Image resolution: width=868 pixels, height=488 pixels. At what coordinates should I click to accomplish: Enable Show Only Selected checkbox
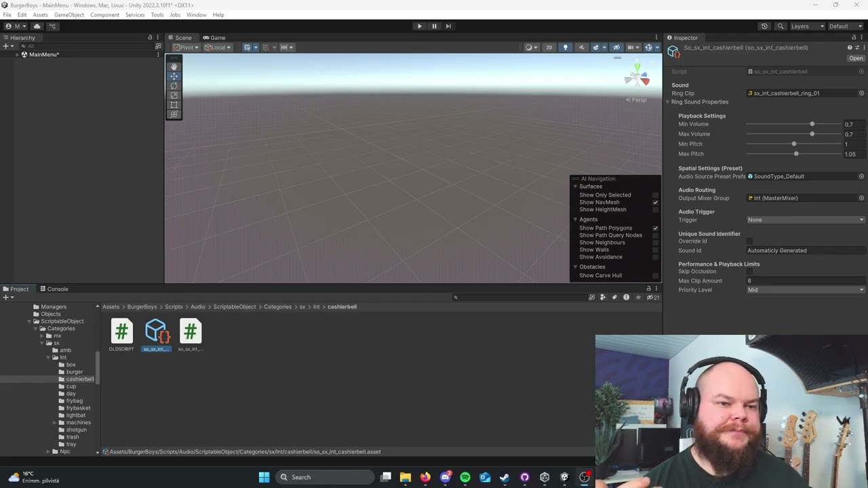[x=655, y=195]
